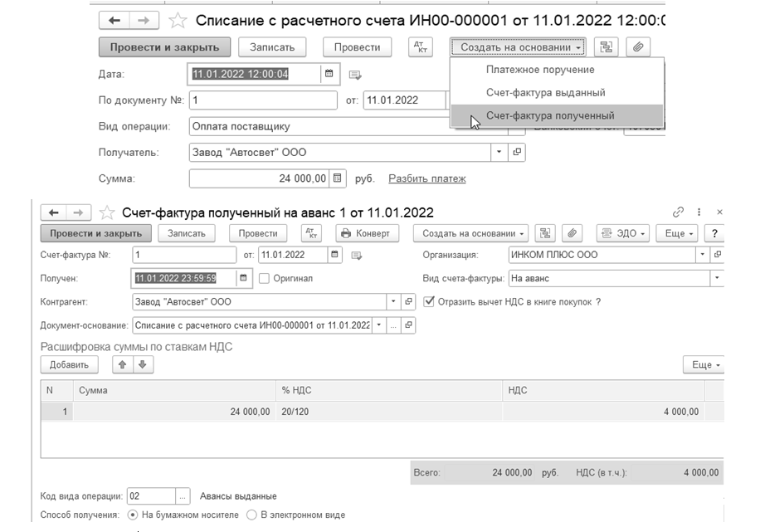Tick the Оригинал checkbox

click(x=264, y=278)
